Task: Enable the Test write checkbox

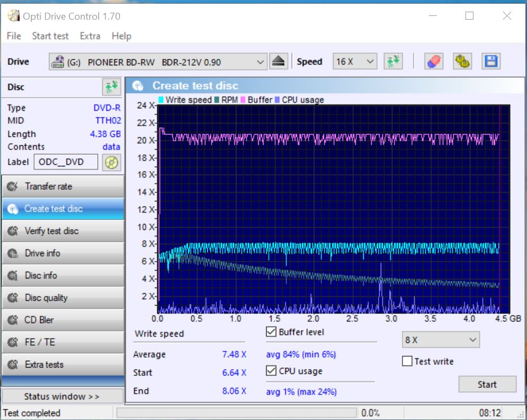Action: [x=407, y=362]
